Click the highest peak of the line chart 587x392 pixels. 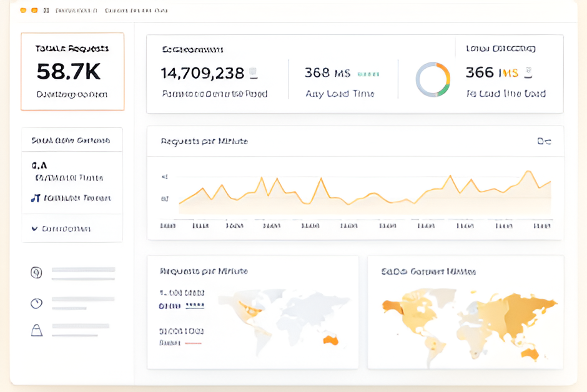click(529, 171)
